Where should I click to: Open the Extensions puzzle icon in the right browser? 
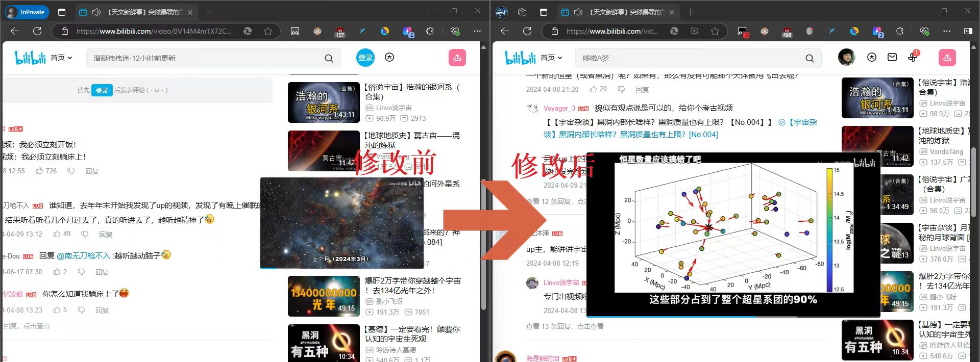click(899, 31)
